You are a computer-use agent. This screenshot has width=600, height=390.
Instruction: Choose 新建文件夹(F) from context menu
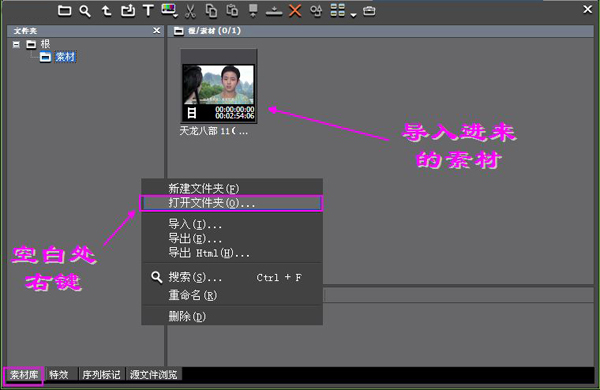point(232,188)
